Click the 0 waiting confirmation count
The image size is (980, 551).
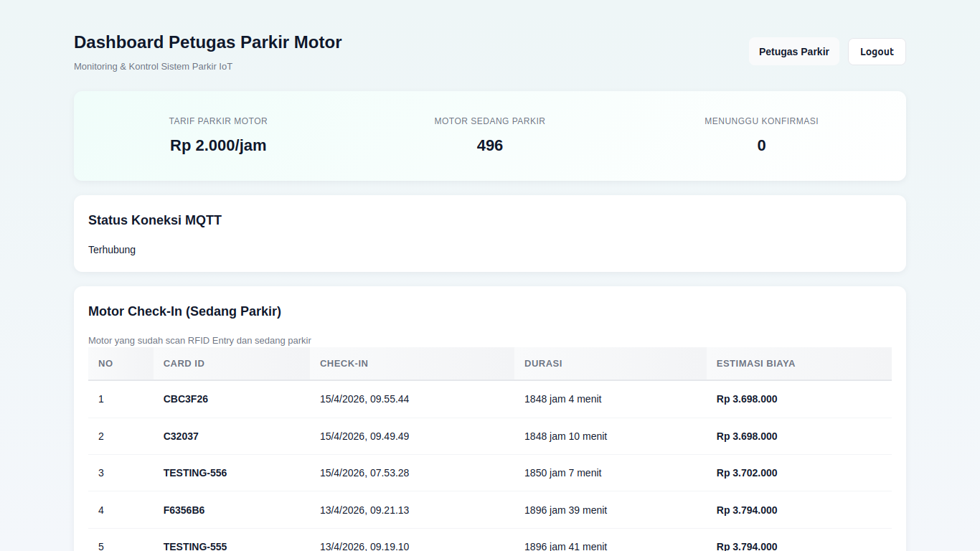[x=761, y=146]
